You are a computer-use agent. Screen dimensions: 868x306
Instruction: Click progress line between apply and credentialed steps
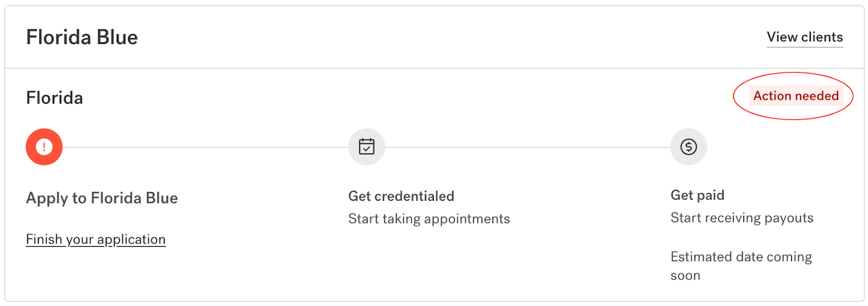(205, 147)
